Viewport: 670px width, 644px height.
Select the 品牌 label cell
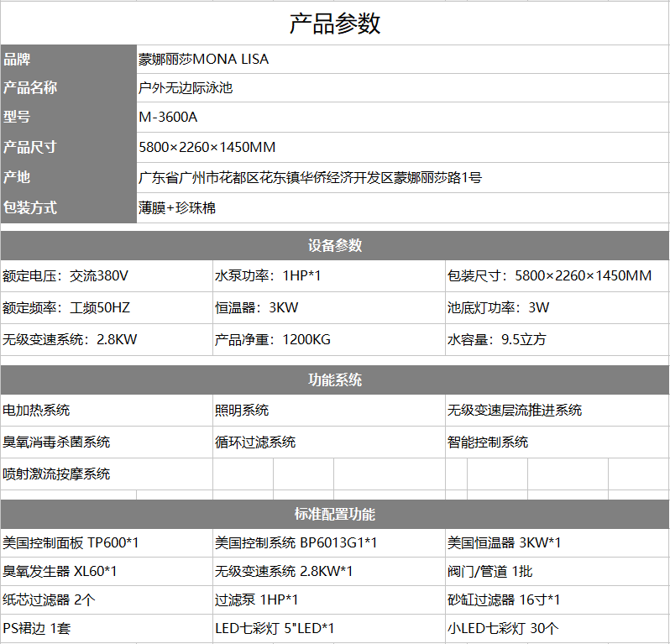(67, 60)
